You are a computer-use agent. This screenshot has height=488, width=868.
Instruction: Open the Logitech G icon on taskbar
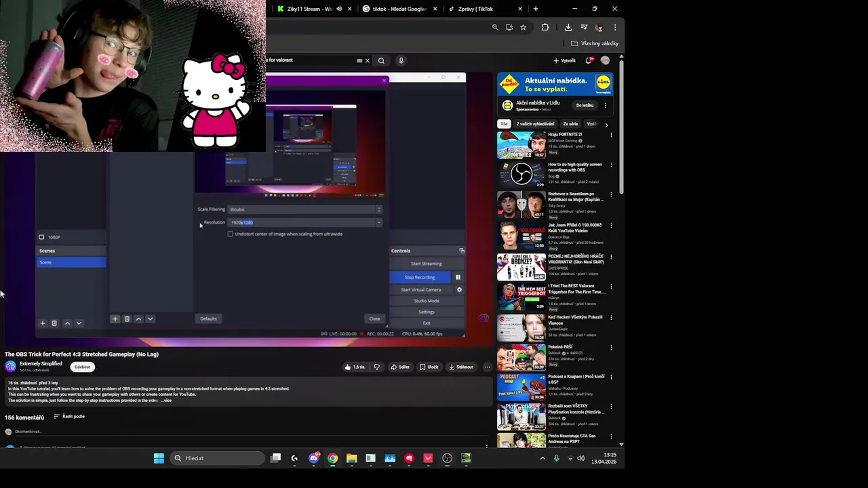click(294, 458)
